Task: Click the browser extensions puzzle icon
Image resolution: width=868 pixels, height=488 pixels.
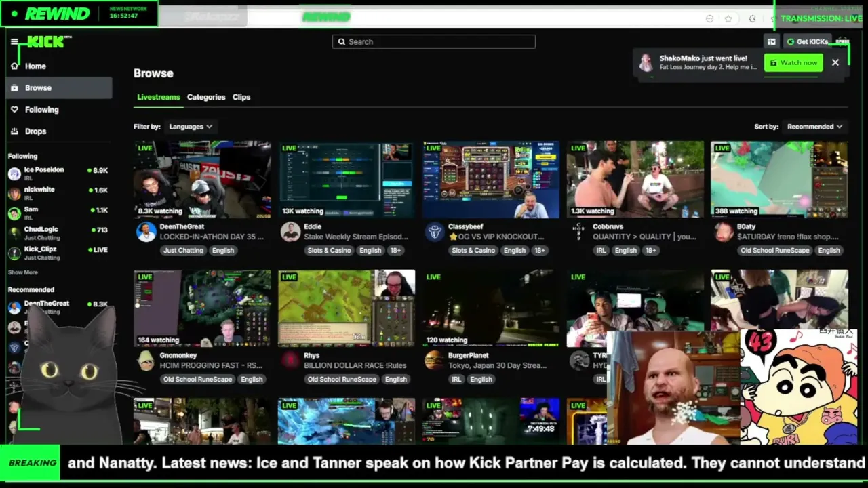Action: 752,18
